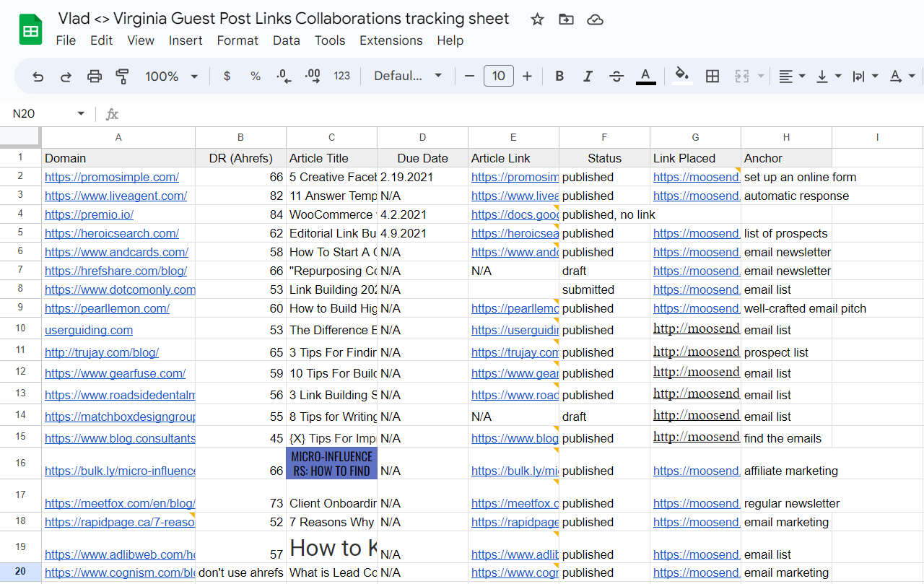Star this document
The image size is (924, 584).
click(x=537, y=19)
